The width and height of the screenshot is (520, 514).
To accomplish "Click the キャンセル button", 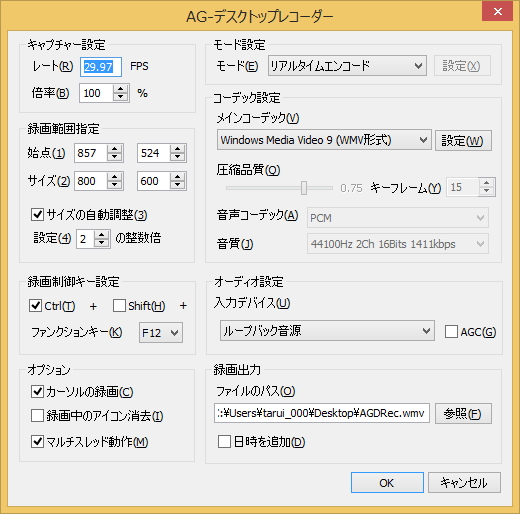I will 464,482.
